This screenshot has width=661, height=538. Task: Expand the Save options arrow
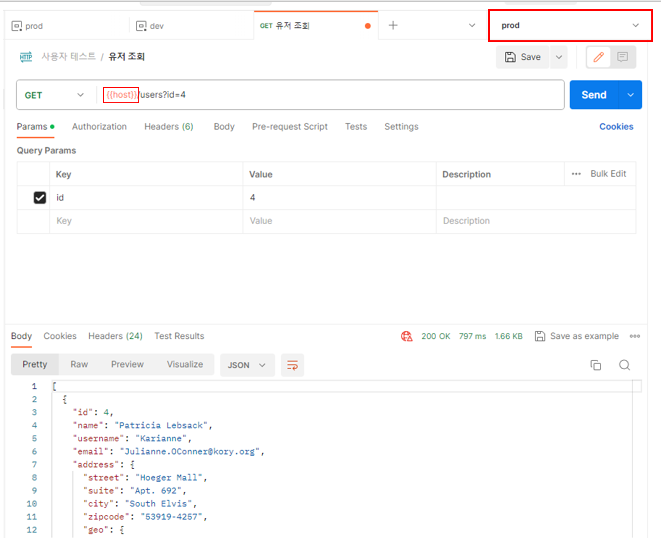point(559,57)
